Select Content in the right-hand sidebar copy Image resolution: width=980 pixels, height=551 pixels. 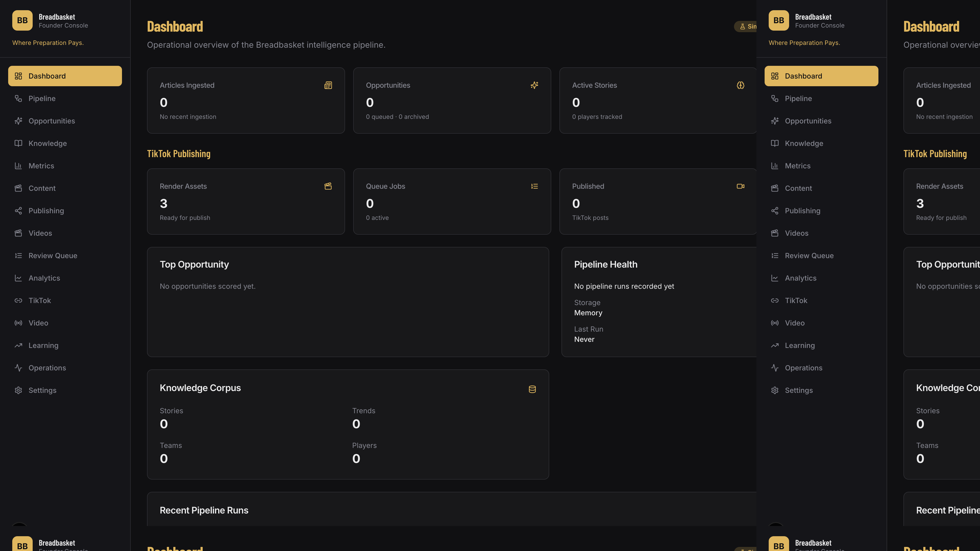[x=821, y=188]
